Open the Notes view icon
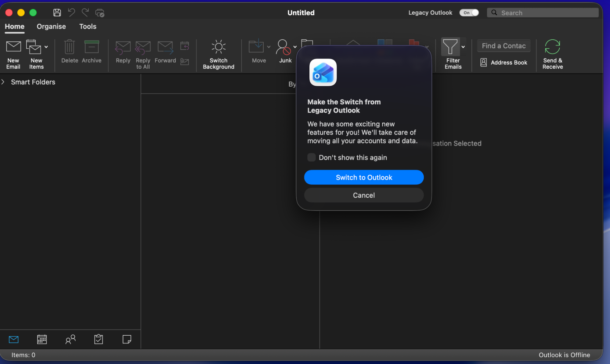Image resolution: width=610 pixels, height=364 pixels. coord(127,339)
